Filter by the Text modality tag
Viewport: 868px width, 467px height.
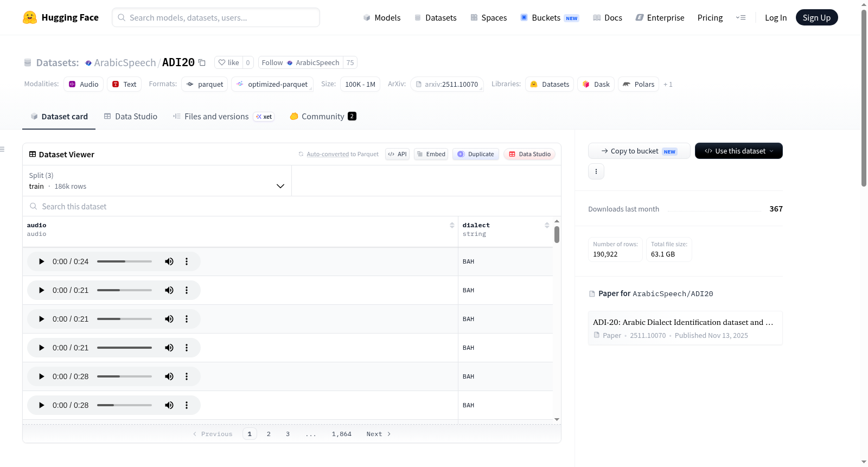coord(124,84)
